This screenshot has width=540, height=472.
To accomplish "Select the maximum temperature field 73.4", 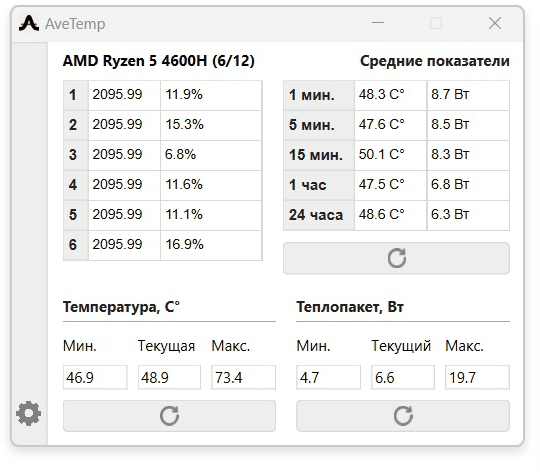I will 243,378.
